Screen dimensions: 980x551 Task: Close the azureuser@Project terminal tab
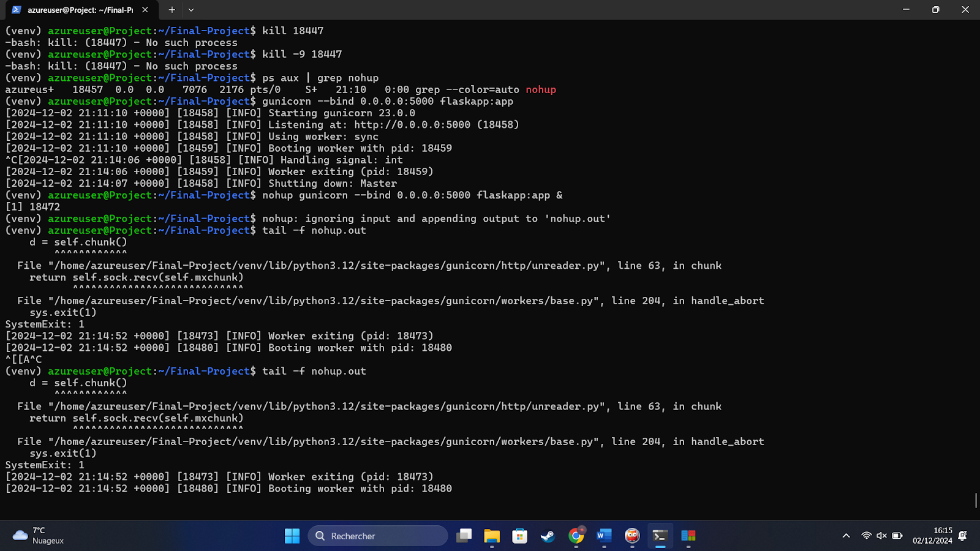click(x=145, y=10)
